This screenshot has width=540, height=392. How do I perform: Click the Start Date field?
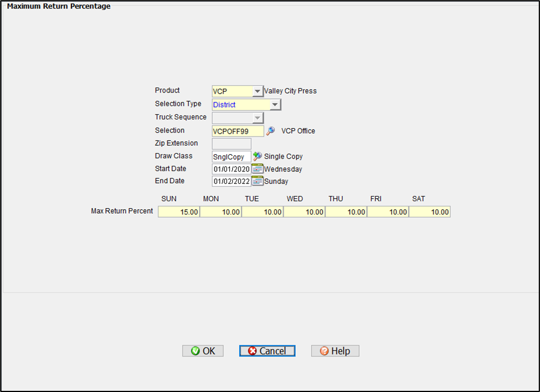pyautogui.click(x=231, y=169)
